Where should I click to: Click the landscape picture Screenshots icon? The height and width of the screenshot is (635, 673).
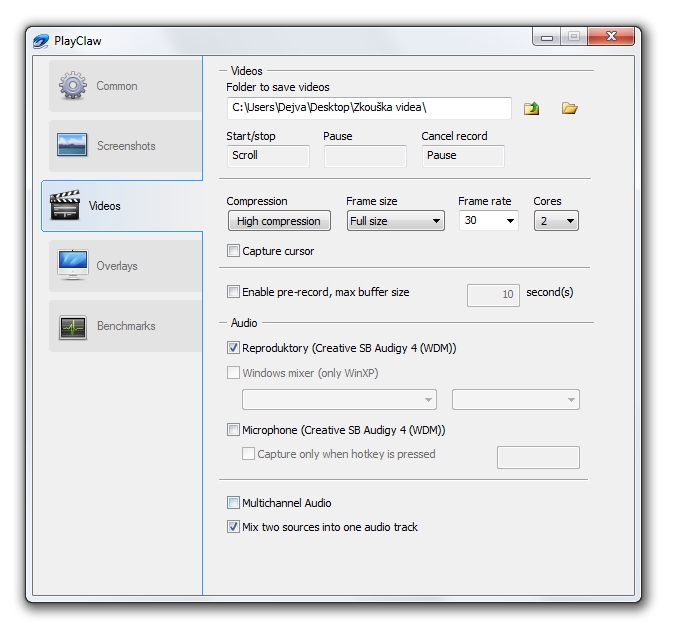[72, 145]
